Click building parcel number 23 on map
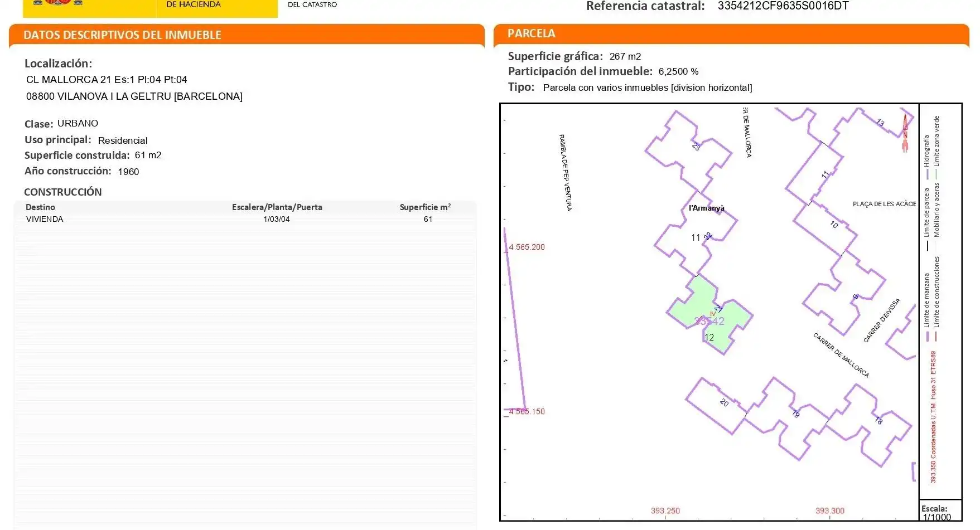Viewport: 980px width, 530px height. point(696,147)
